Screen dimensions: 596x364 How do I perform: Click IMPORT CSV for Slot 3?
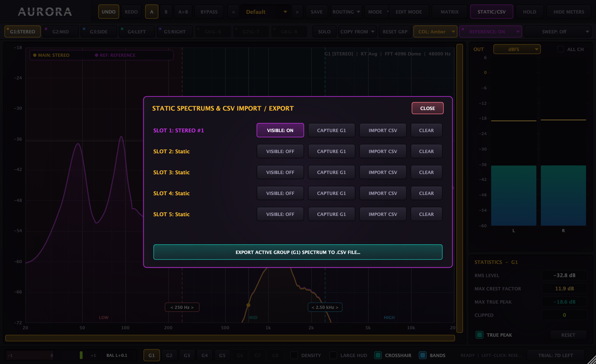(x=383, y=172)
